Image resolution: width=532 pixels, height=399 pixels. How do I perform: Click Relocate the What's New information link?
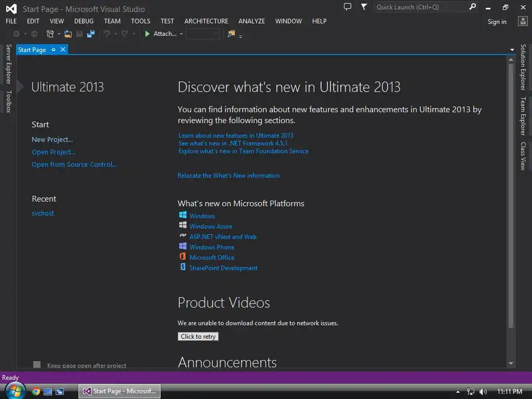(229, 176)
